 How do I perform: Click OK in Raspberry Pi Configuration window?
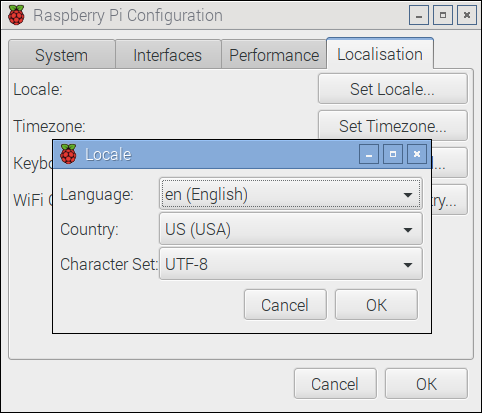tap(426, 384)
